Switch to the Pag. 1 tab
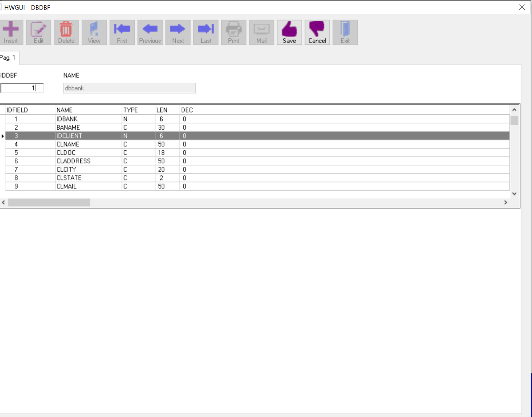Viewport: 532px width, 417px height. pos(8,58)
